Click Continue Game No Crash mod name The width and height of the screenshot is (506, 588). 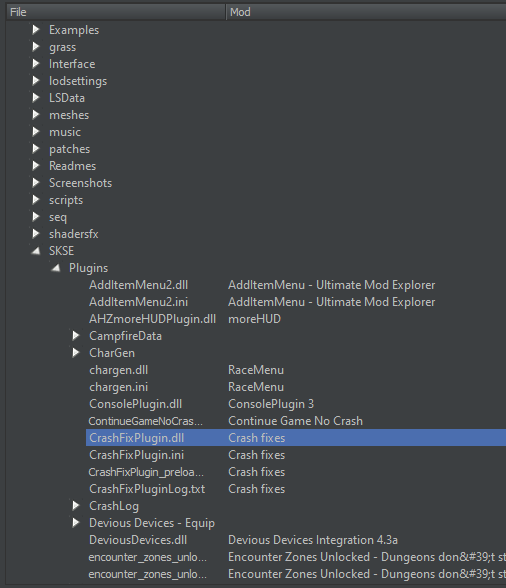(296, 421)
